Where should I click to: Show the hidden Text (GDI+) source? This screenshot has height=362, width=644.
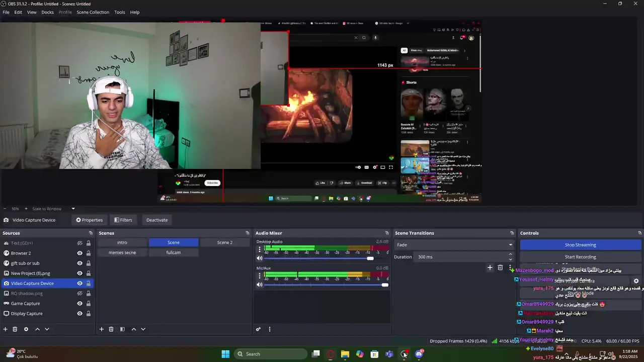[x=79, y=243]
